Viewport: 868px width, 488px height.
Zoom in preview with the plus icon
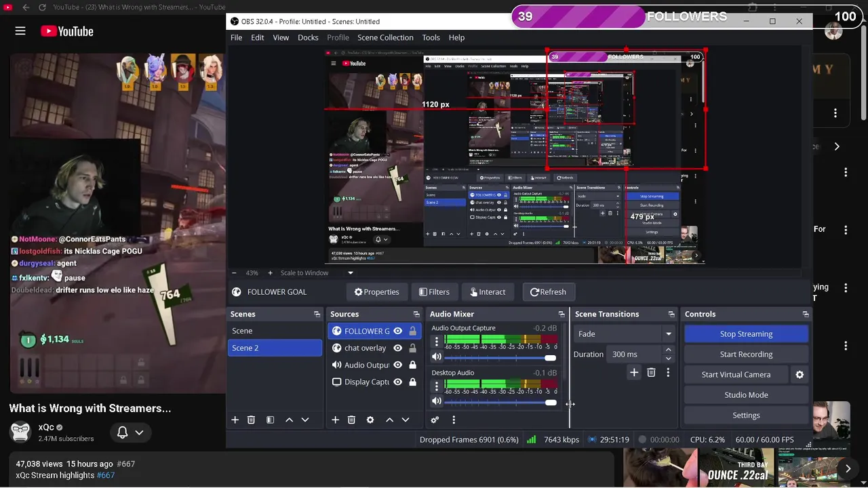click(270, 272)
